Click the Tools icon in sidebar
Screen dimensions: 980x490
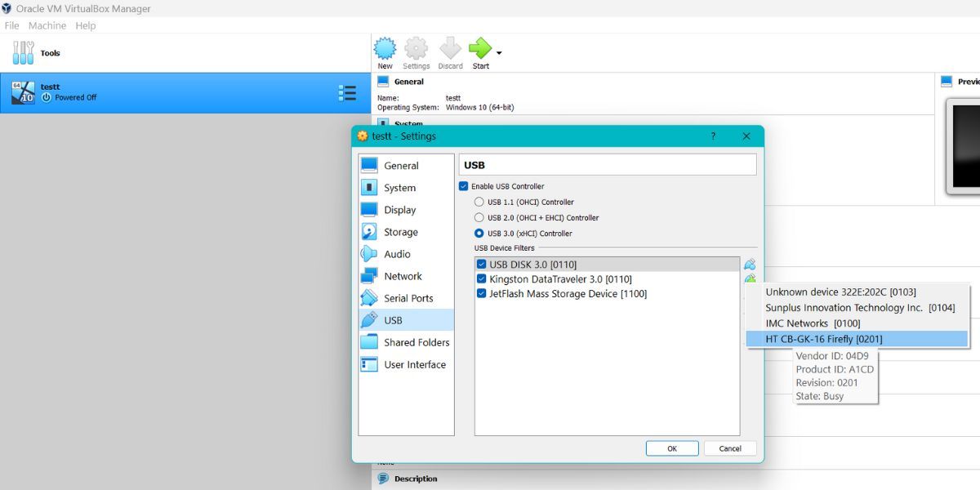23,53
